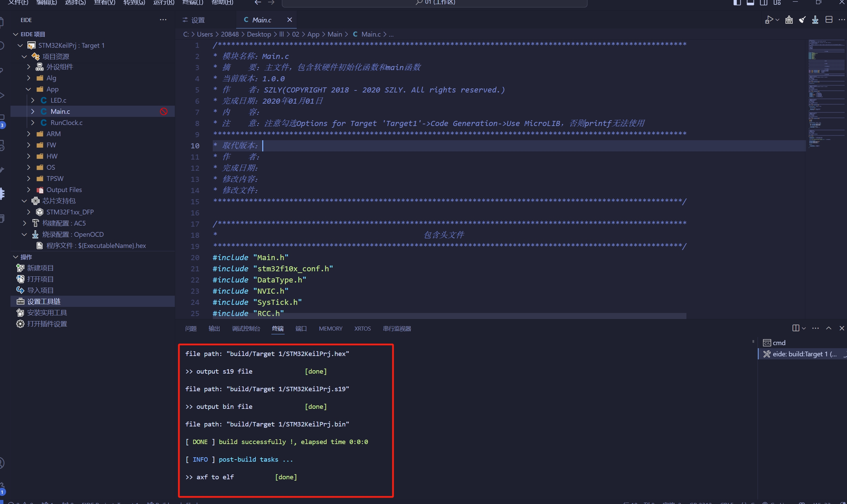Viewport: 847px width, 504px height.
Task: Click the EIDE build project icon
Action: pyautogui.click(x=789, y=20)
